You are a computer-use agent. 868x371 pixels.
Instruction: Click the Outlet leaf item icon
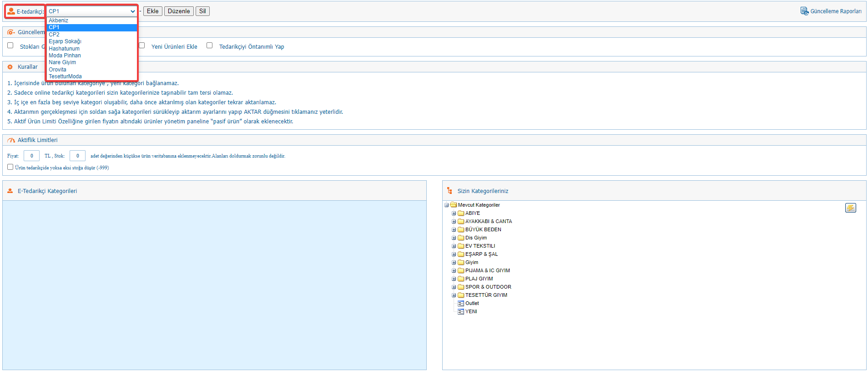click(x=461, y=304)
